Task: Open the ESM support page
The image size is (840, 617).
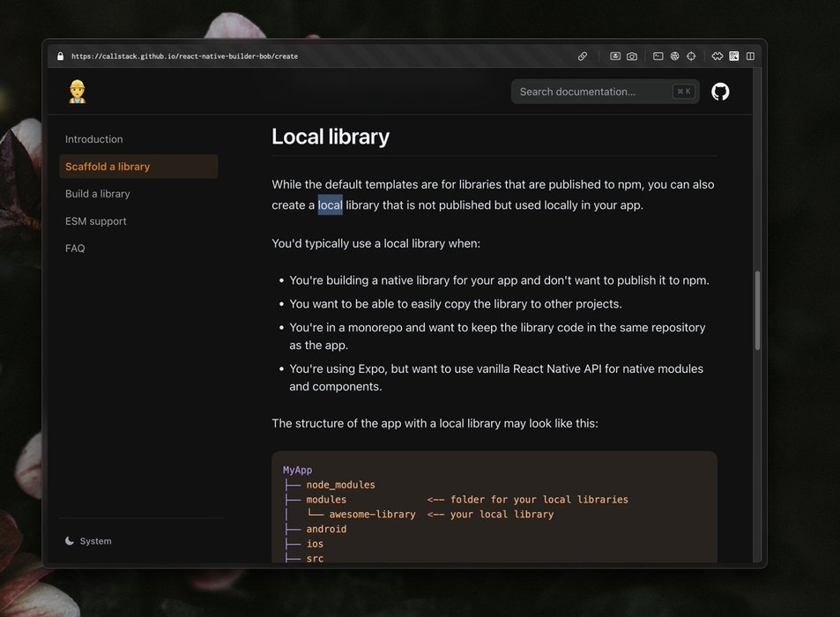Action: coord(96,221)
